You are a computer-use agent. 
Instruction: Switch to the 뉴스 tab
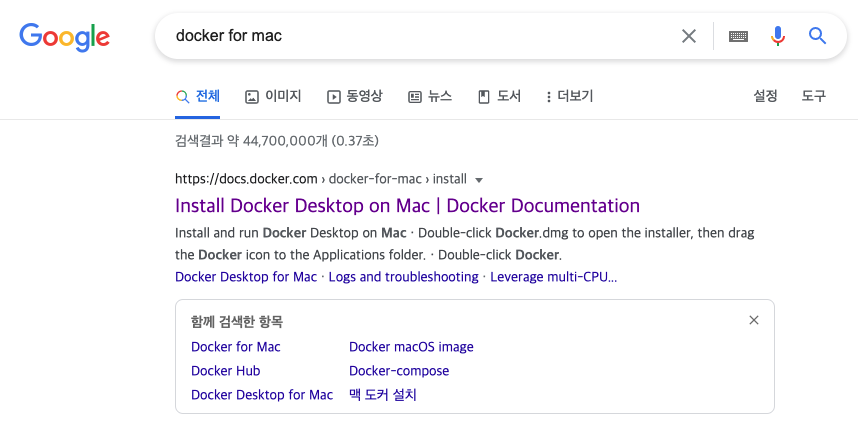430,96
